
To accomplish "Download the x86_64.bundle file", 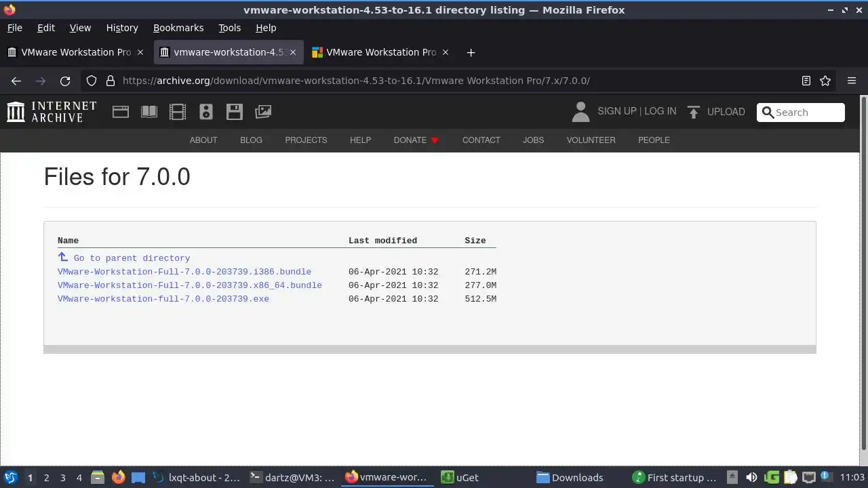I will pyautogui.click(x=190, y=285).
